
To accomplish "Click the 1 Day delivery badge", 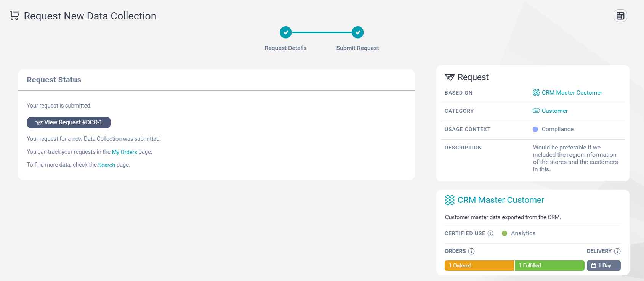I will [604, 265].
